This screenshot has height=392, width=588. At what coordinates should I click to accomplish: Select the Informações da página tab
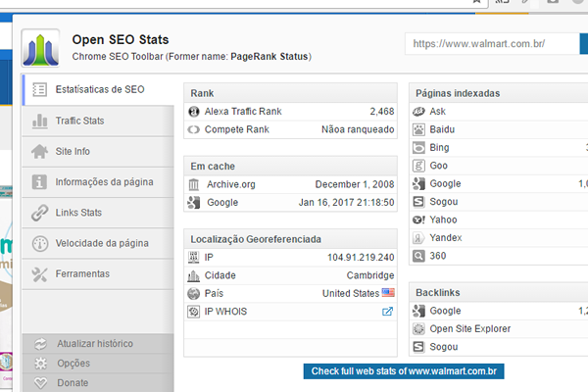(98, 182)
